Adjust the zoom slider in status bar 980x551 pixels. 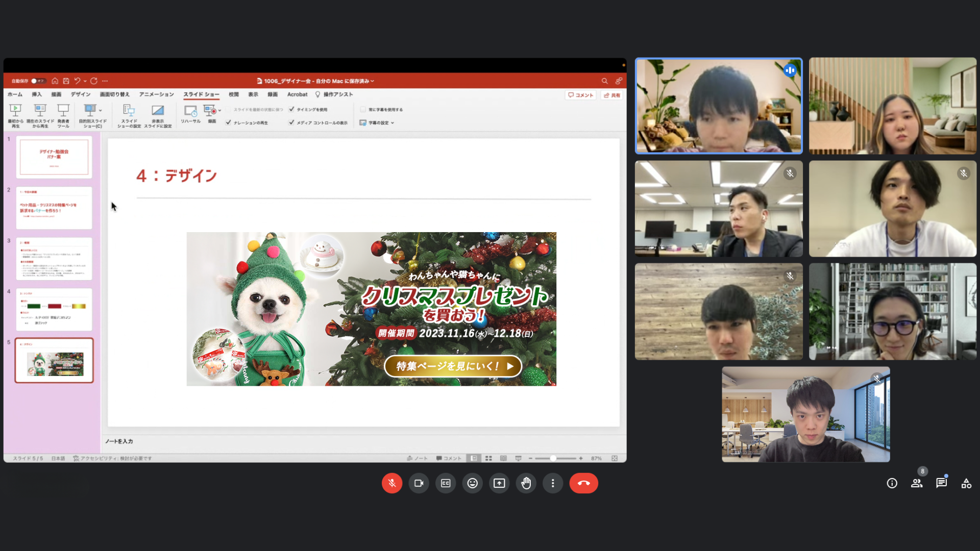553,458
